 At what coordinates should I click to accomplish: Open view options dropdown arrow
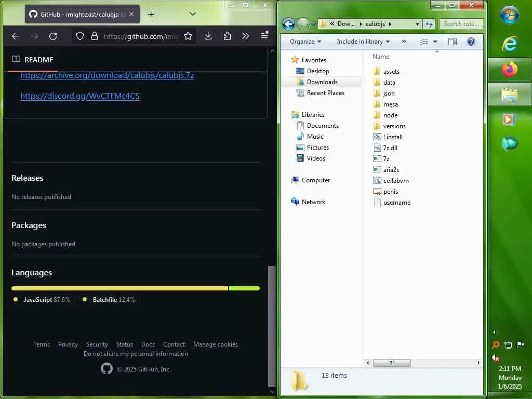pyautogui.click(x=435, y=42)
